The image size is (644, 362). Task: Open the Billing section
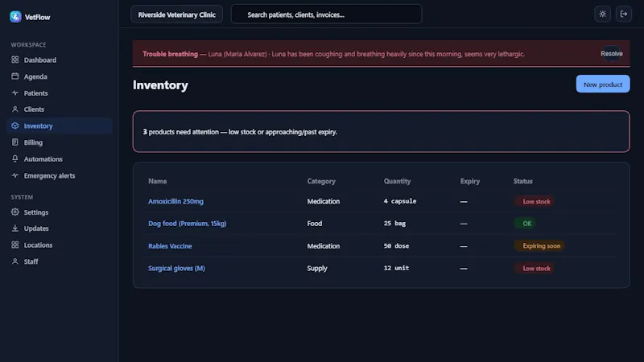[x=60, y=142]
